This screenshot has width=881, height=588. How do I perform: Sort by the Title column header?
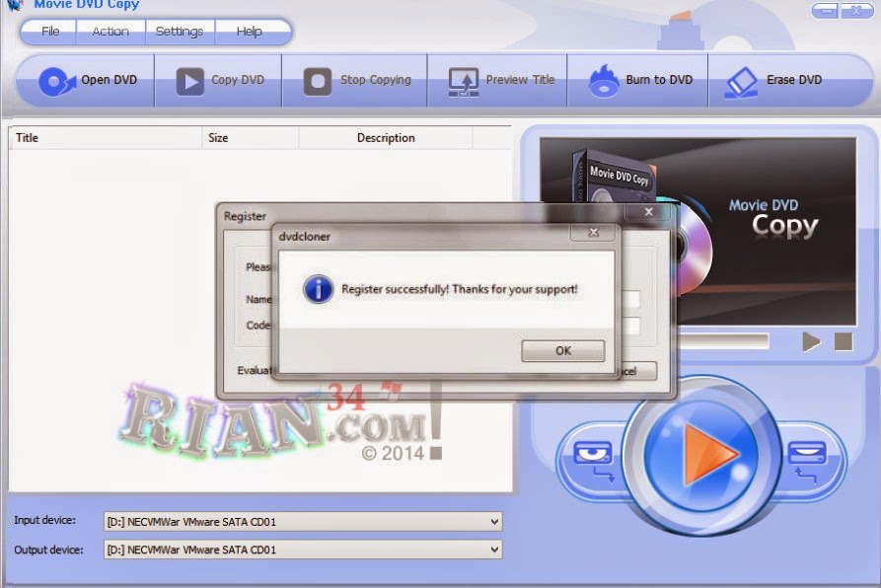(105, 137)
